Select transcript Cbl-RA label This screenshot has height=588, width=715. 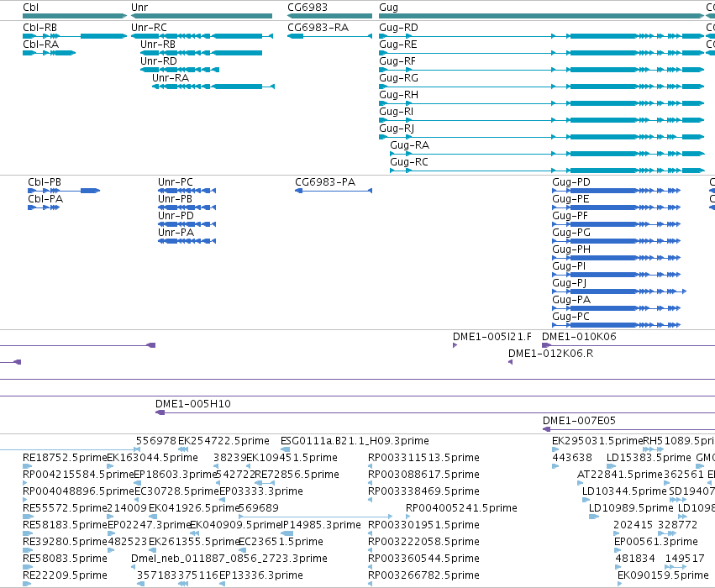(x=40, y=45)
